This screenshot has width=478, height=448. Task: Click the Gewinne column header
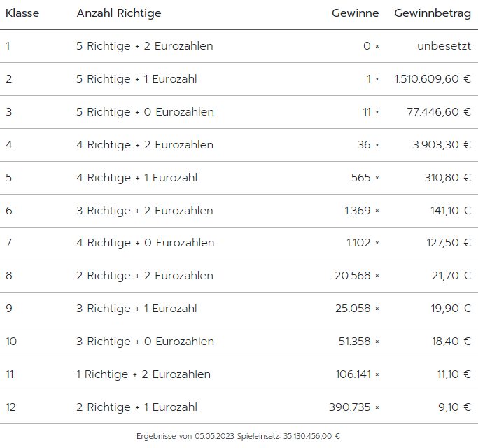point(355,13)
